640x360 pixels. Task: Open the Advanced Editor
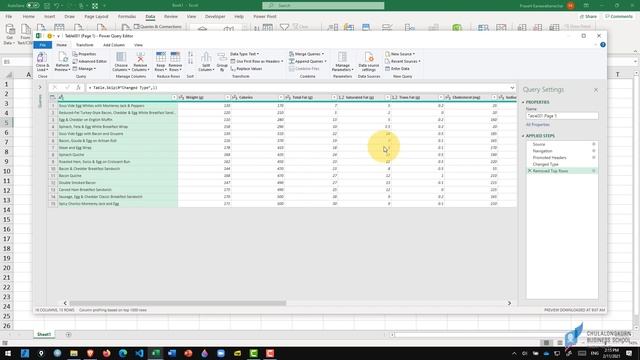(x=90, y=61)
